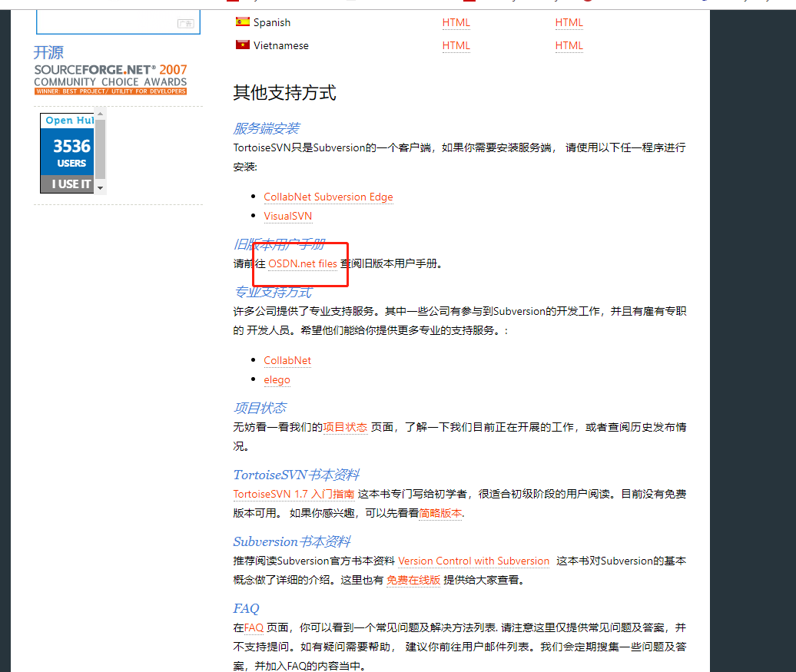Screen dimensions: 796x672
Task: Click the Vietnamese flag icon
Action: 243,45
